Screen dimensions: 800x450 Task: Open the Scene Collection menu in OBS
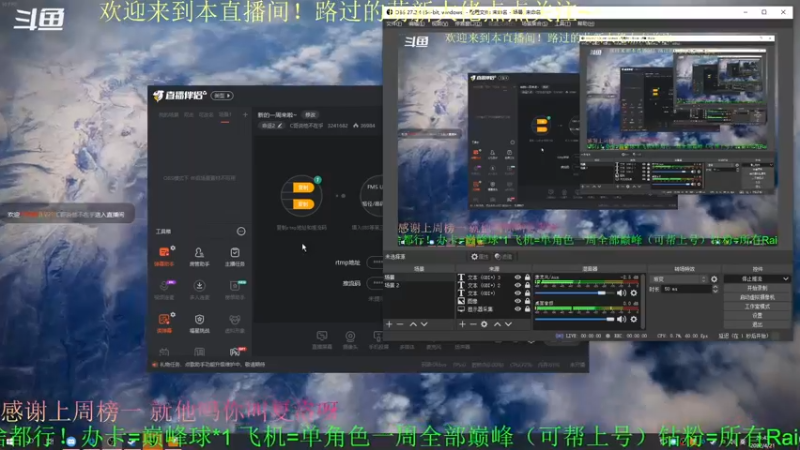pos(535,23)
